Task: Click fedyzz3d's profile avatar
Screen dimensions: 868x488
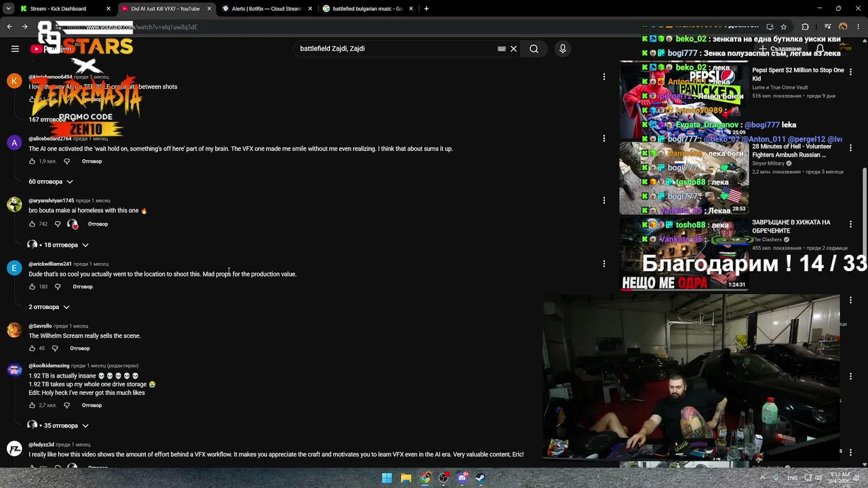Action: coord(14,449)
